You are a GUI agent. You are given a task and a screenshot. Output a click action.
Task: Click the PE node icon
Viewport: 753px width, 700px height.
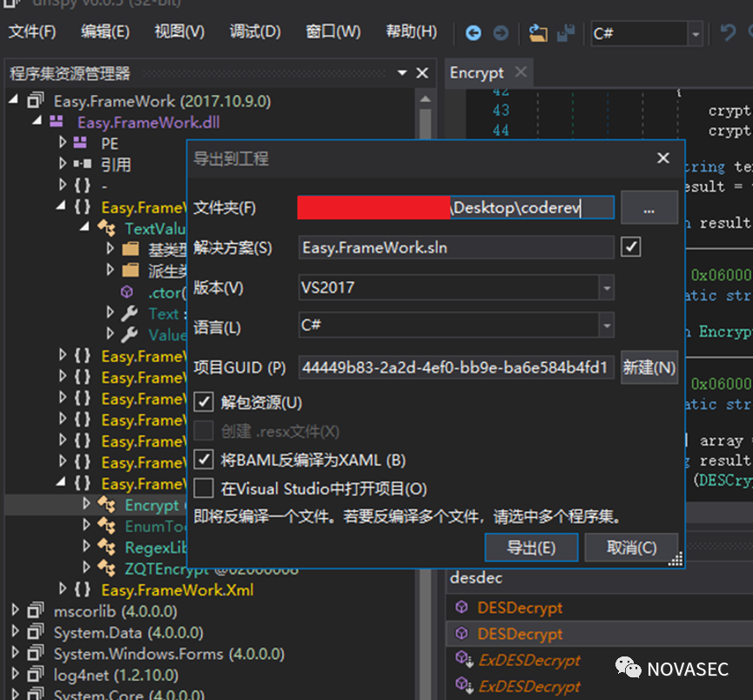[x=80, y=143]
